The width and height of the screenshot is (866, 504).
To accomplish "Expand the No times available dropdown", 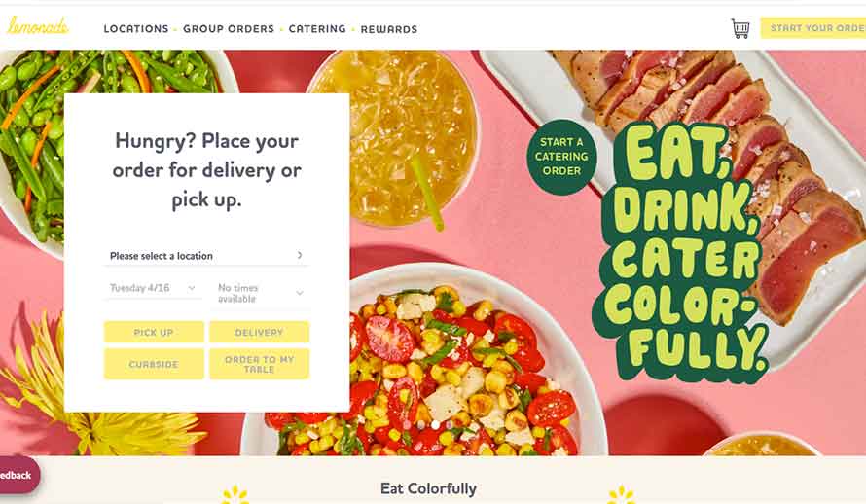I will (x=261, y=293).
